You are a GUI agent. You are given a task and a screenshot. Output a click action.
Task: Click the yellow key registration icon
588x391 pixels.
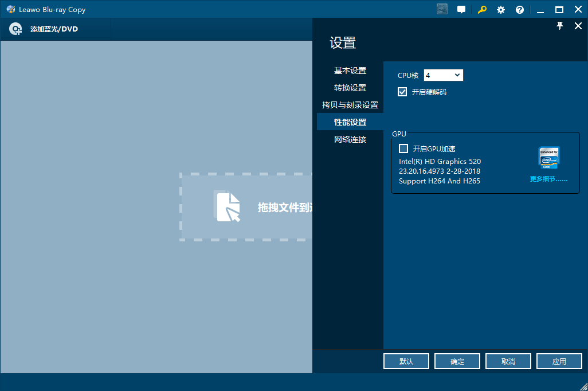click(x=482, y=10)
